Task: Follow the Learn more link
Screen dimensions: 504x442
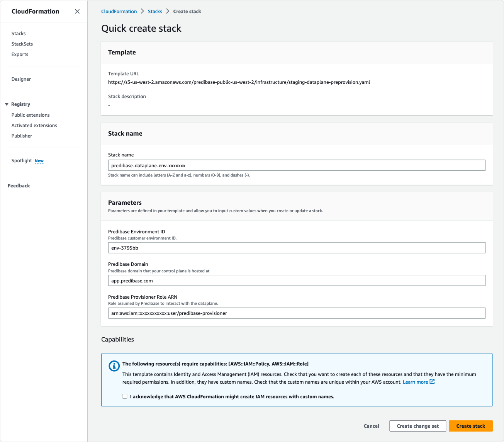Action: tap(415, 382)
